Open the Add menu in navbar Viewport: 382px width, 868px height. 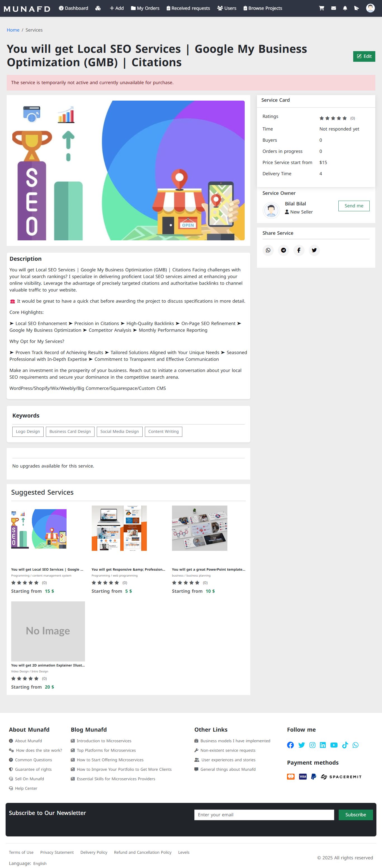(117, 8)
